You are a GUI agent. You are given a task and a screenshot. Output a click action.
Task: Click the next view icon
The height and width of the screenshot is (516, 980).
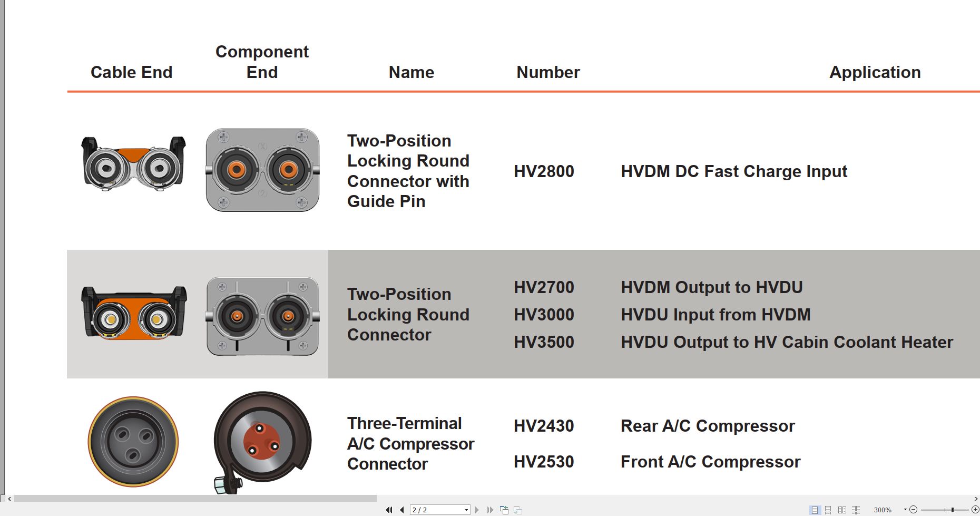click(x=518, y=510)
